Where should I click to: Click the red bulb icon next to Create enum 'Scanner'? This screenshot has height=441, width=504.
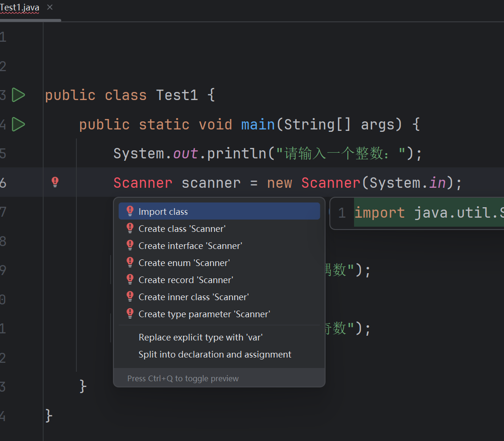click(130, 262)
